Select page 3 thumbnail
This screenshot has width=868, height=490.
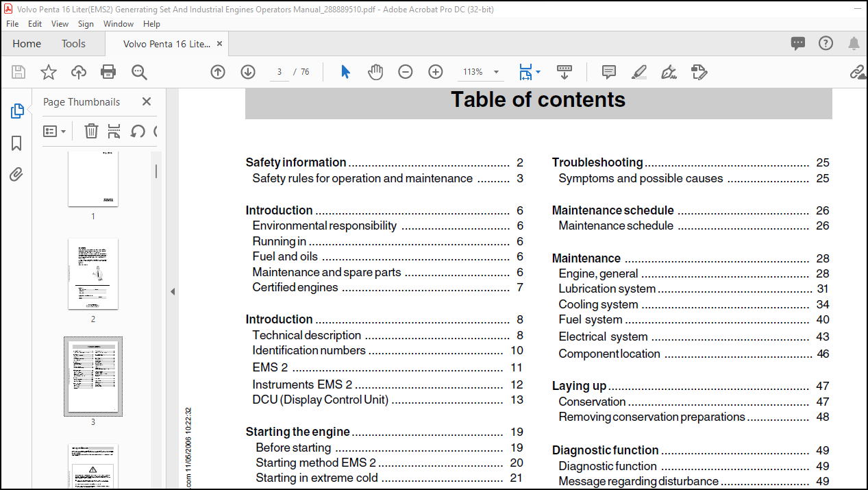click(x=93, y=376)
